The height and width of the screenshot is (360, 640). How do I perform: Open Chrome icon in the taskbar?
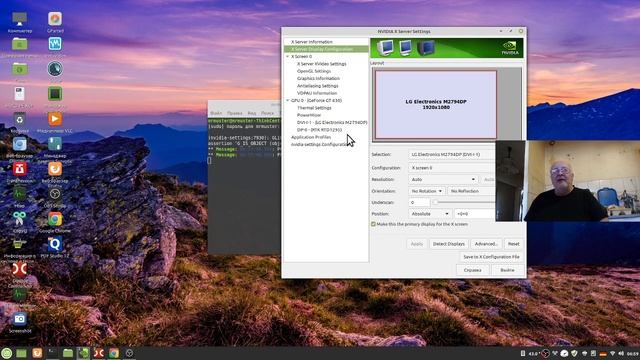(113, 353)
